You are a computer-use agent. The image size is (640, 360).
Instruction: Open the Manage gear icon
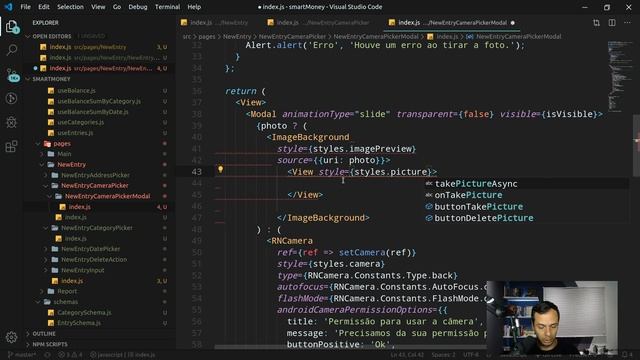tap(11, 337)
